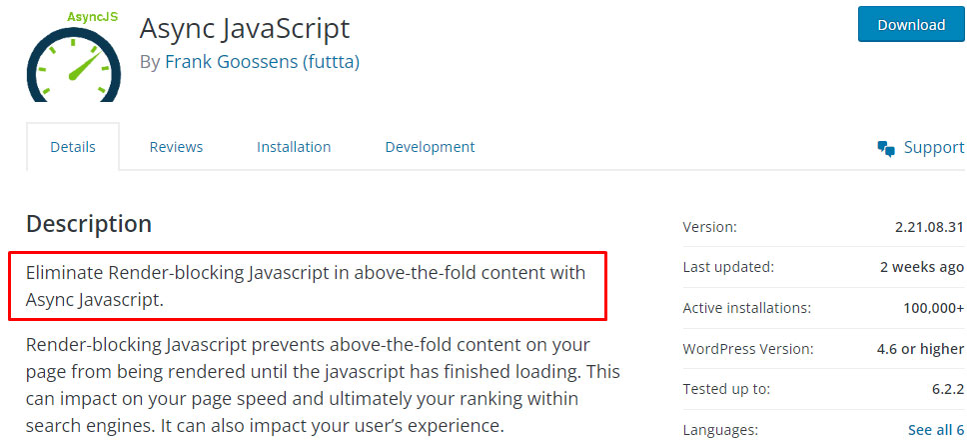Click the 'Tested up to:' label
This screenshot has height=441, width=980.
coord(726,389)
